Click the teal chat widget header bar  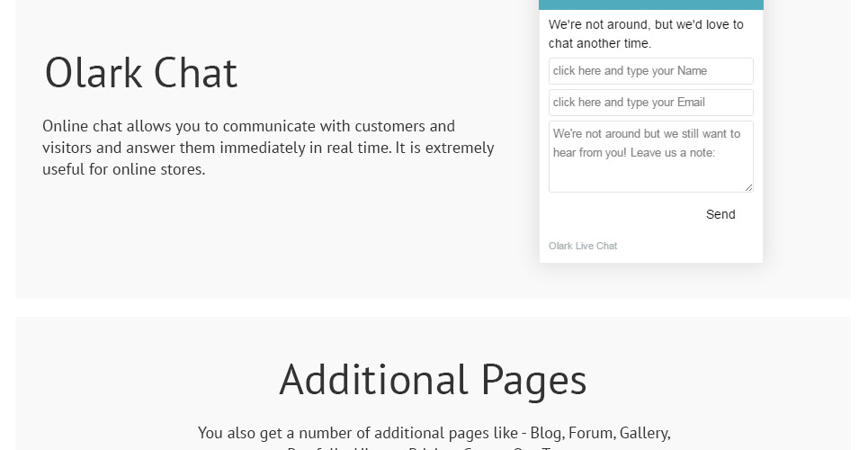tap(650, 4)
